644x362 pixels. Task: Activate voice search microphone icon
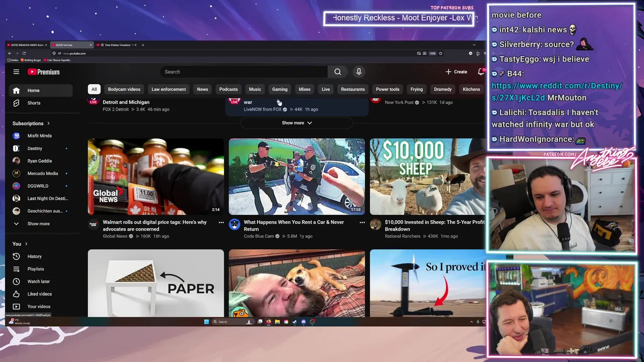click(x=359, y=72)
